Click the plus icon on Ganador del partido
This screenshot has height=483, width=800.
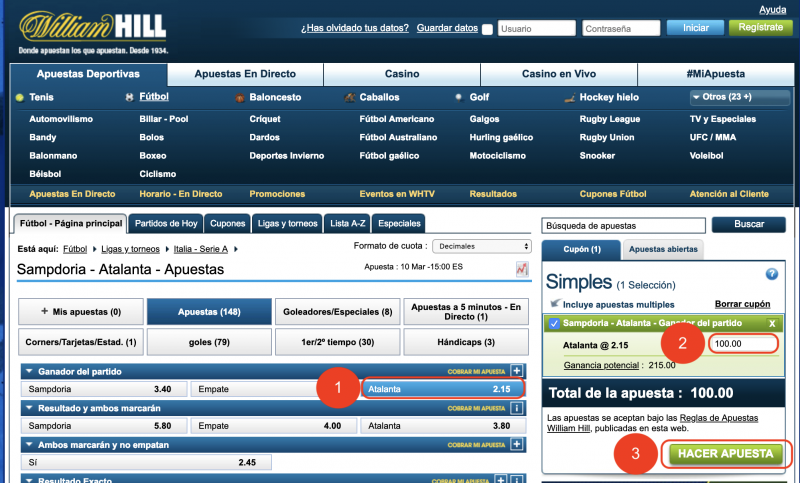[517, 371]
